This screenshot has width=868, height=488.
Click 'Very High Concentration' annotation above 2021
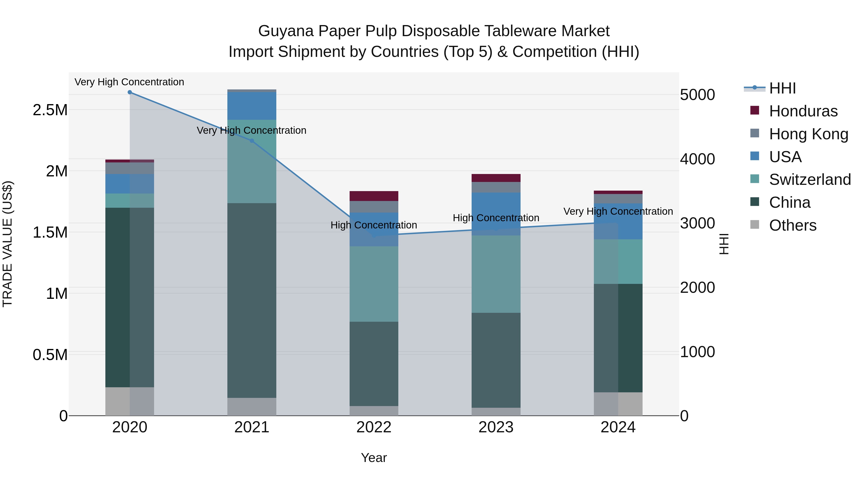[252, 131]
